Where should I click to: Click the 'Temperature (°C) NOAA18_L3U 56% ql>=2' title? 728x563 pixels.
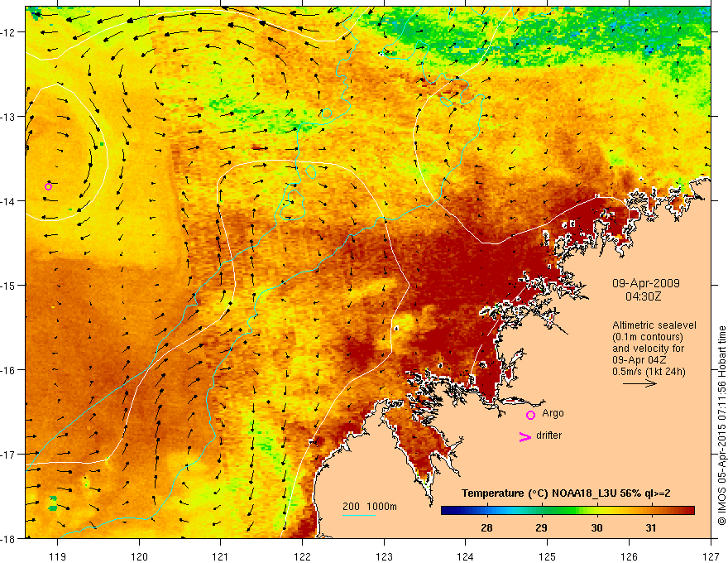(566, 493)
